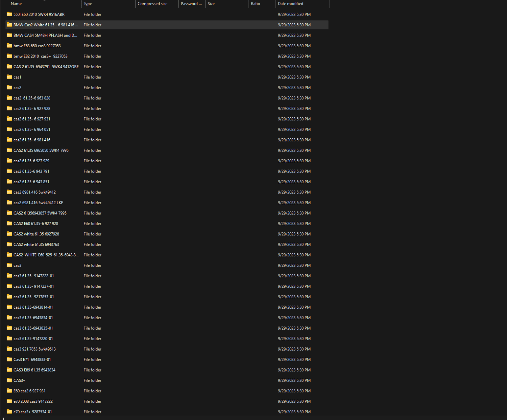Click 'File folder' type in cas1 row
The image size is (507, 420).
pyautogui.click(x=92, y=77)
